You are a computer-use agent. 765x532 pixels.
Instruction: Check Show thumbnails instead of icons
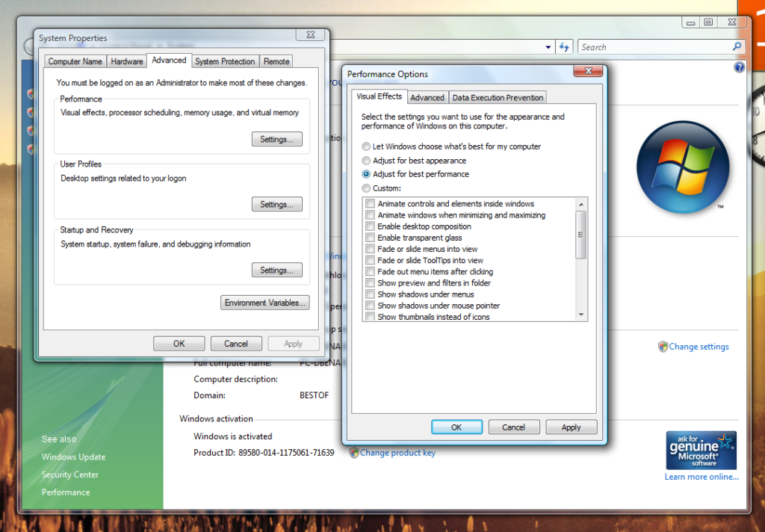coord(371,317)
